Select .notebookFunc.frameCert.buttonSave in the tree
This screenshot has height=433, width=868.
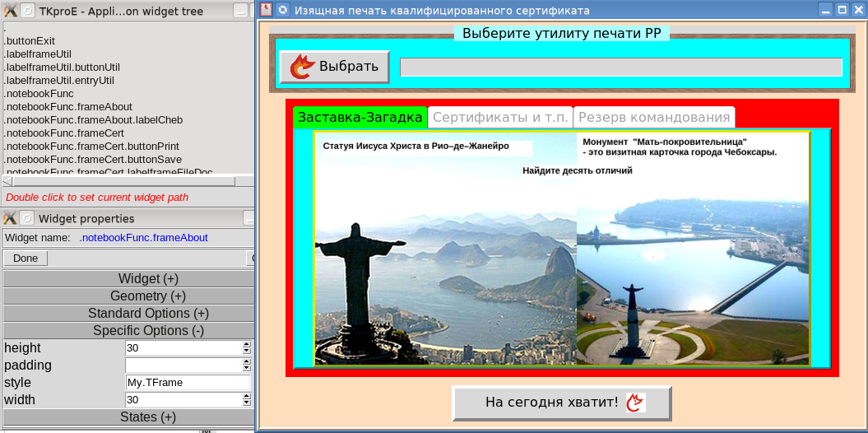click(x=92, y=160)
